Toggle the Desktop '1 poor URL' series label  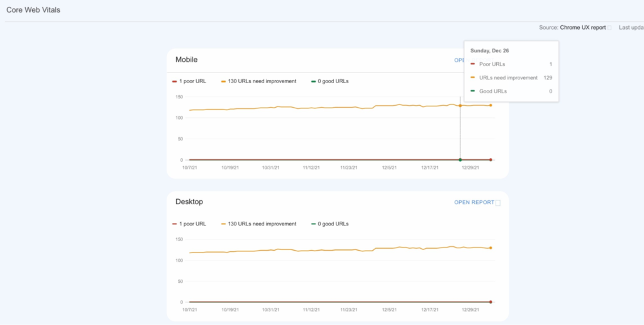click(x=192, y=224)
